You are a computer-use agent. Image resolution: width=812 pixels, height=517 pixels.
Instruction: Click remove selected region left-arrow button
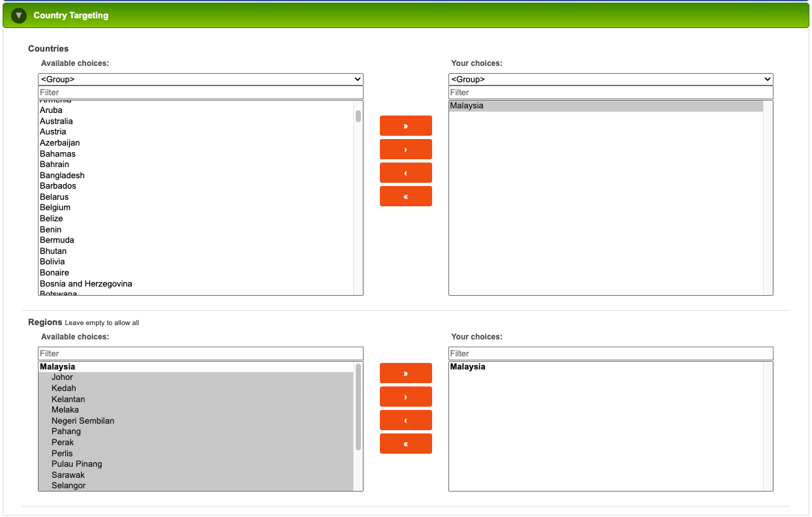pos(405,420)
